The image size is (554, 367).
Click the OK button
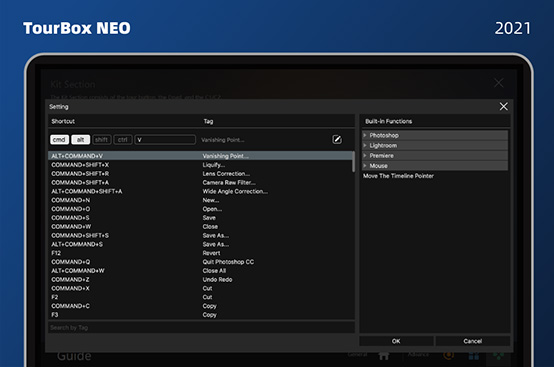tap(396, 341)
